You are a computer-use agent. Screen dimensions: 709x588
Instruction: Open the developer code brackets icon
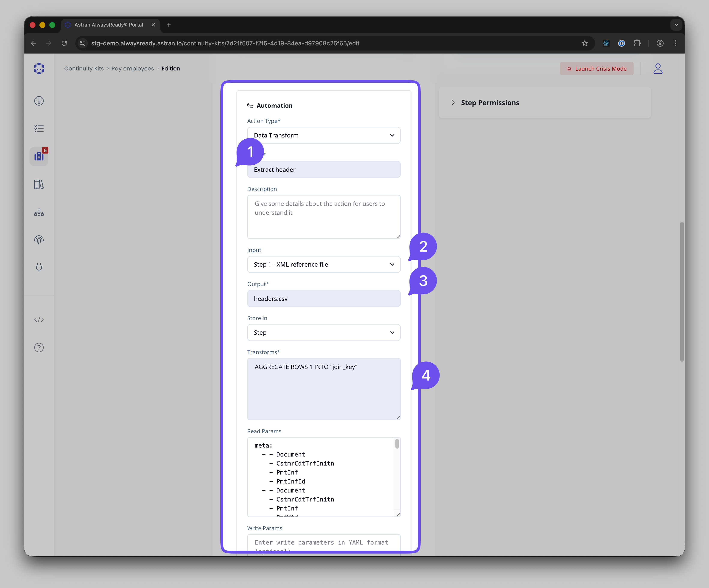(39, 320)
